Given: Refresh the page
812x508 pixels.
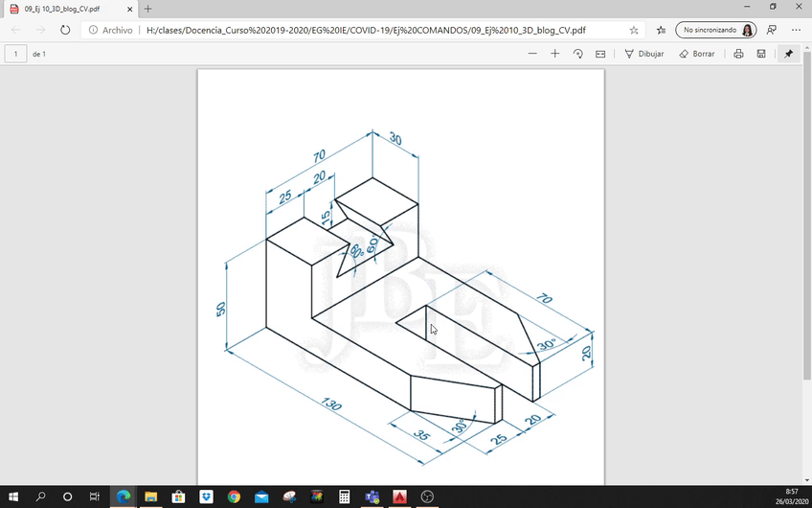Looking at the screenshot, I should click(65, 30).
